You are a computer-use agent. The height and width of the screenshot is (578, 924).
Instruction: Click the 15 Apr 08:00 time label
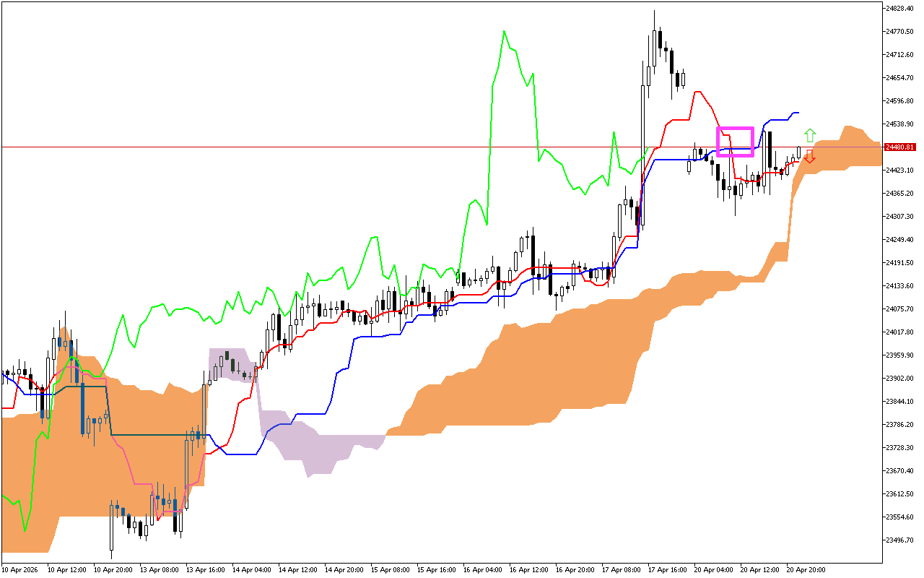tap(390, 569)
